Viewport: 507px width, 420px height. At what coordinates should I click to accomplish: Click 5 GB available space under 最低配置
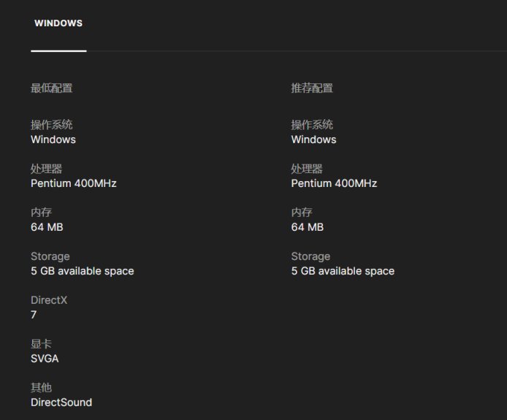pos(82,271)
